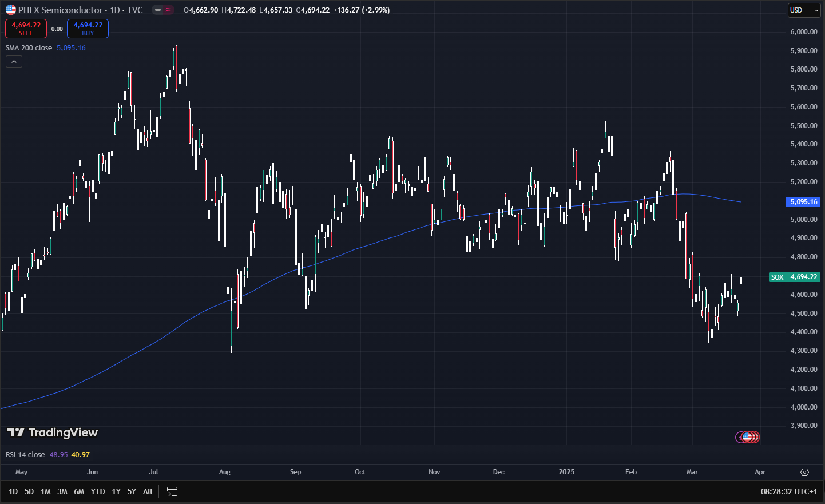Switch to the 5D time range

tap(29, 491)
